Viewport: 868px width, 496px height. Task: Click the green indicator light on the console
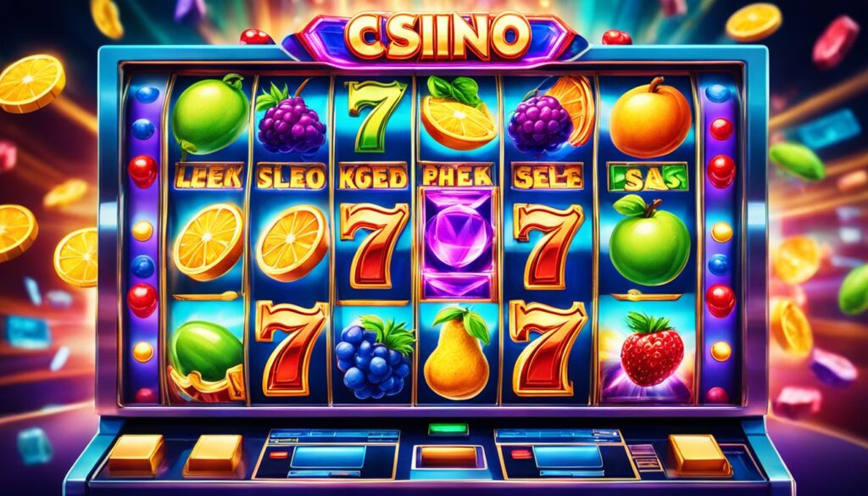click(448, 429)
